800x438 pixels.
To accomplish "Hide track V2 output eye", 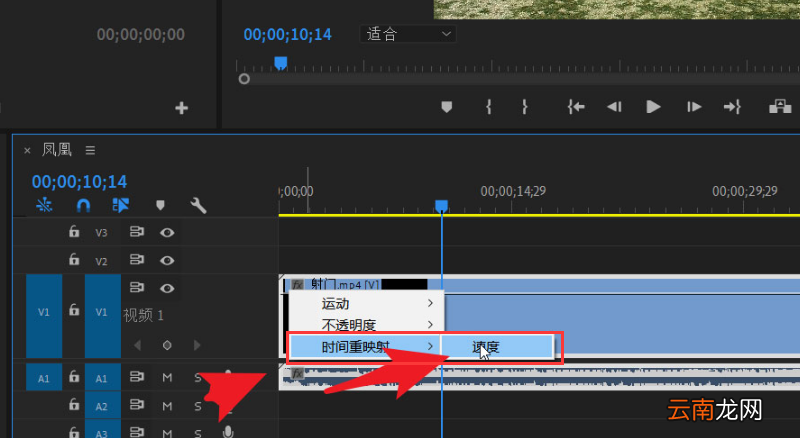I will 167,260.
